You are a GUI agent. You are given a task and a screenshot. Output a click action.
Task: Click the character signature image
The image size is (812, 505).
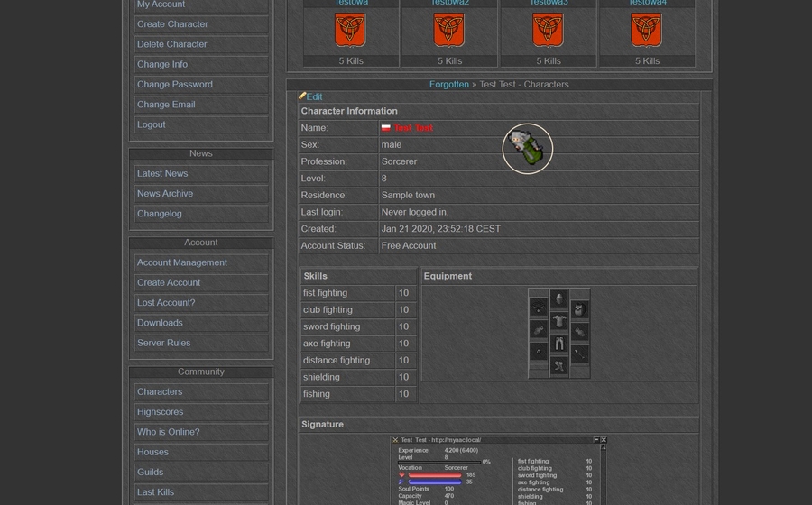[499, 471]
